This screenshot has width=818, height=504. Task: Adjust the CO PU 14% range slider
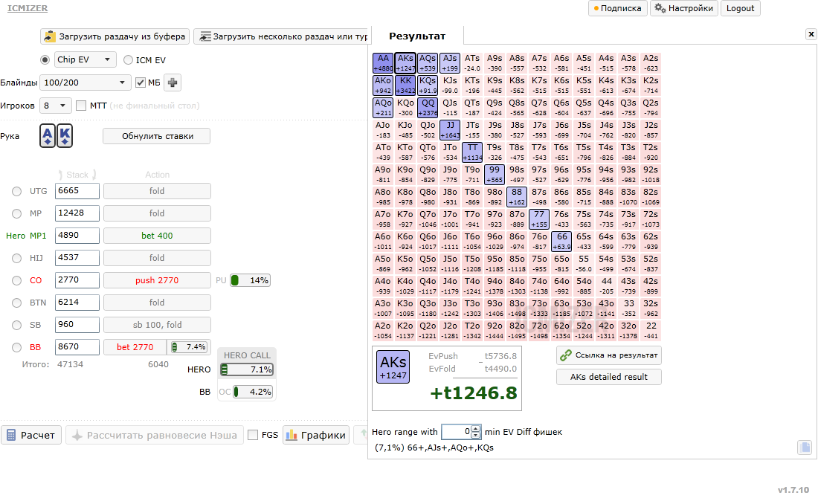pyautogui.click(x=251, y=281)
